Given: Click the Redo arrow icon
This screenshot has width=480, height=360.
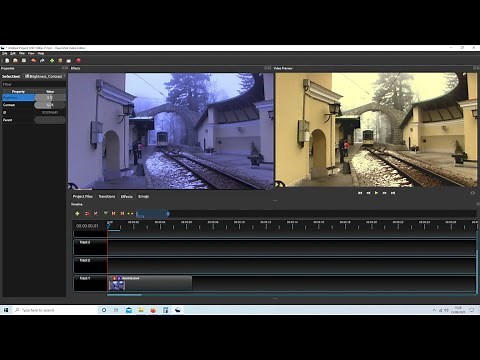Looking at the screenshot, I should click(42, 60).
